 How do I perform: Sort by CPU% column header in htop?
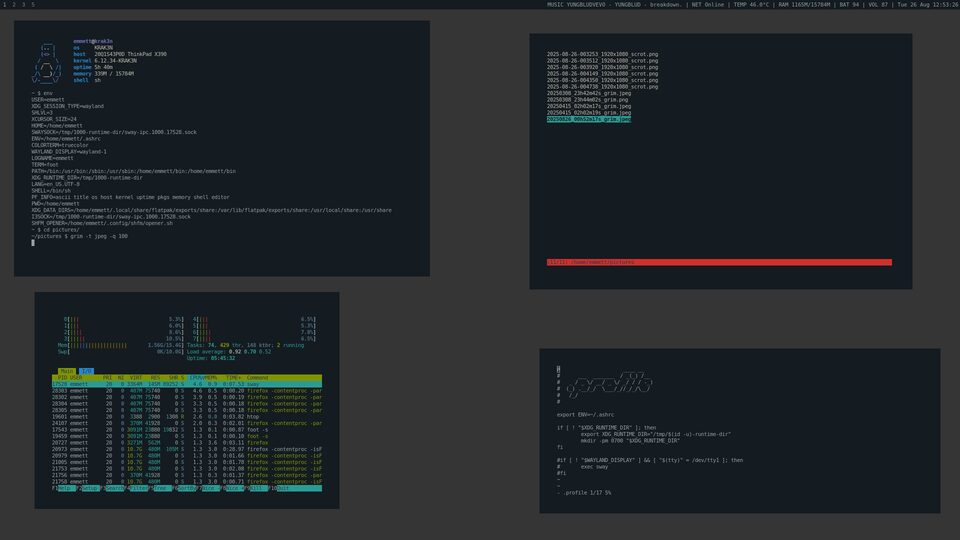pyautogui.click(x=196, y=378)
